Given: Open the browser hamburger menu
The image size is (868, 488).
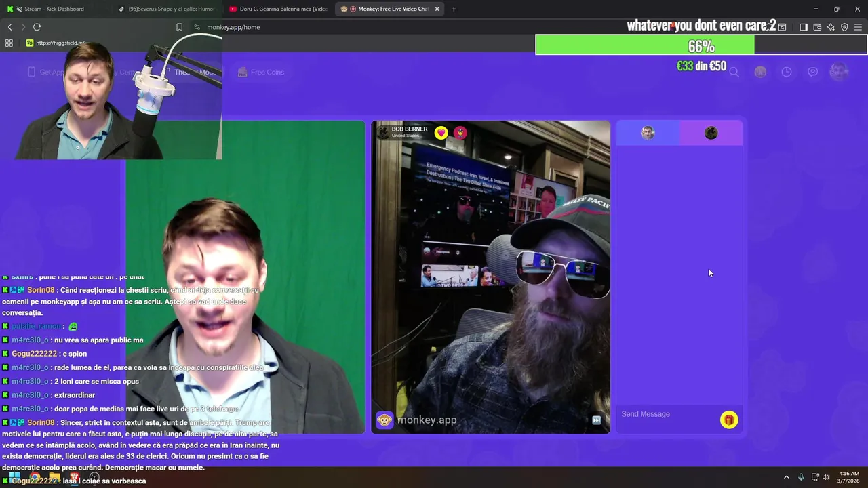Looking at the screenshot, I should point(858,27).
